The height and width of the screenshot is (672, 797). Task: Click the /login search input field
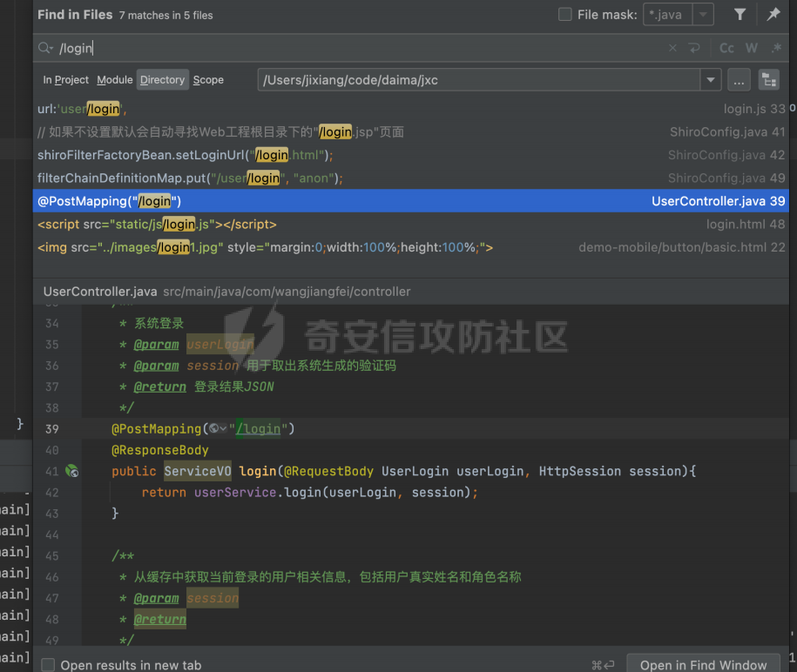point(355,48)
